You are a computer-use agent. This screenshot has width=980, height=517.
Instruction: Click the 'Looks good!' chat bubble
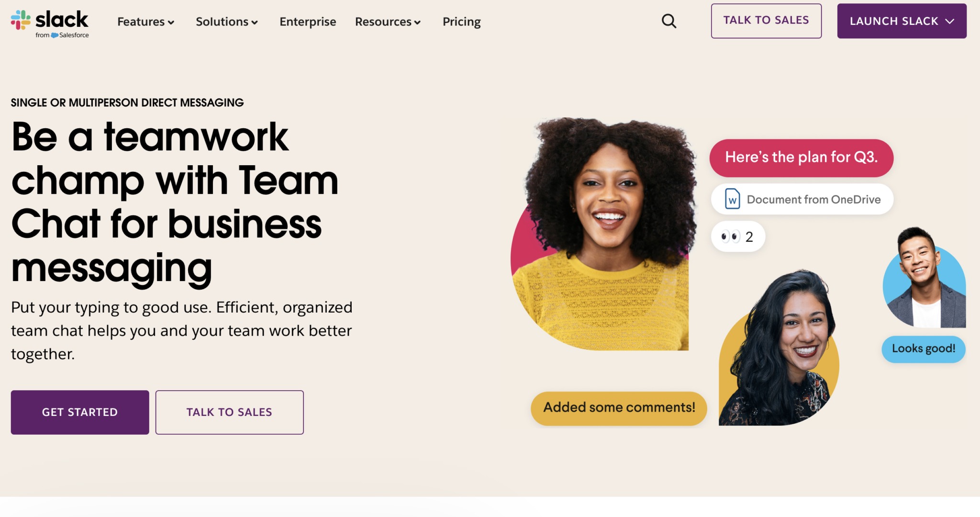tap(923, 349)
